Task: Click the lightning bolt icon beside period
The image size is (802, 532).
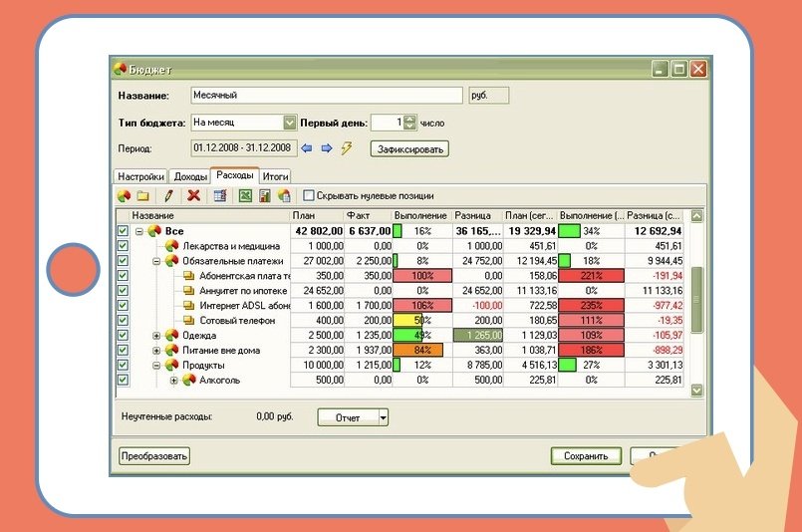Action: tap(347, 148)
